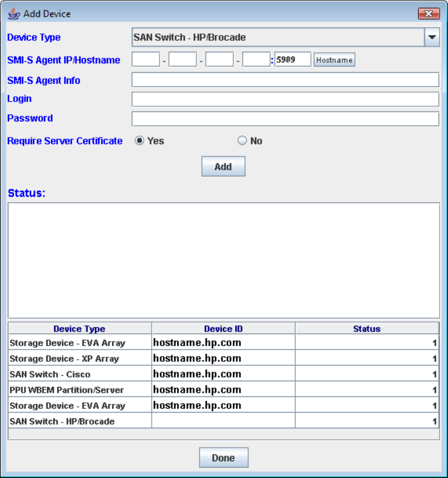Image resolution: width=448 pixels, height=478 pixels.
Task: Click the Require Server Certificate label
Action: (x=65, y=141)
